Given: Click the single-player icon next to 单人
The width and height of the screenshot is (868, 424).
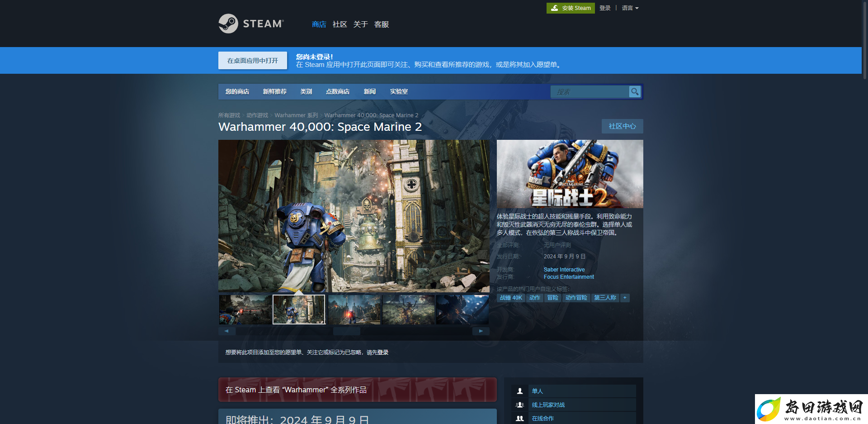Looking at the screenshot, I should 520,391.
